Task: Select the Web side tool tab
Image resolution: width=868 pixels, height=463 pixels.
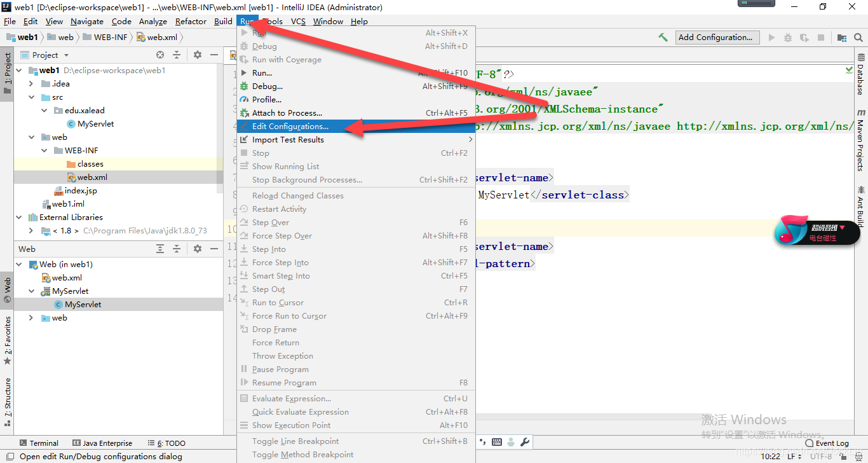Action: coord(7,290)
